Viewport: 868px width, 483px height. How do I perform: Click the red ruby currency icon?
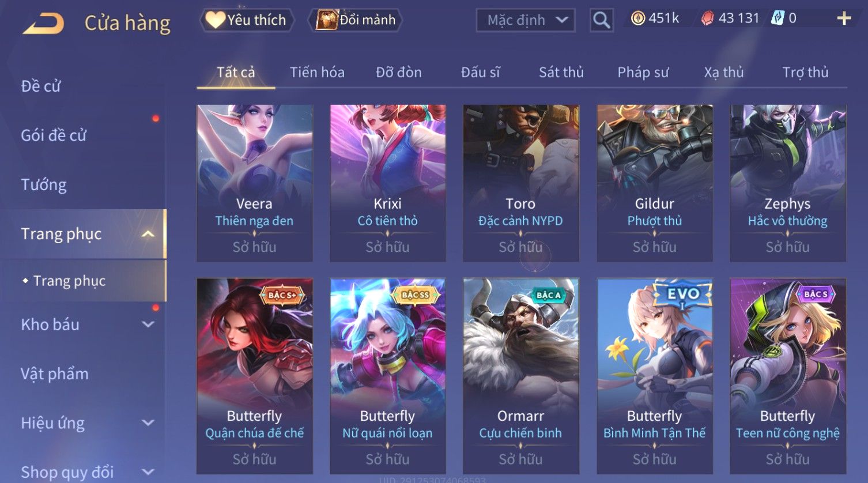click(x=707, y=18)
